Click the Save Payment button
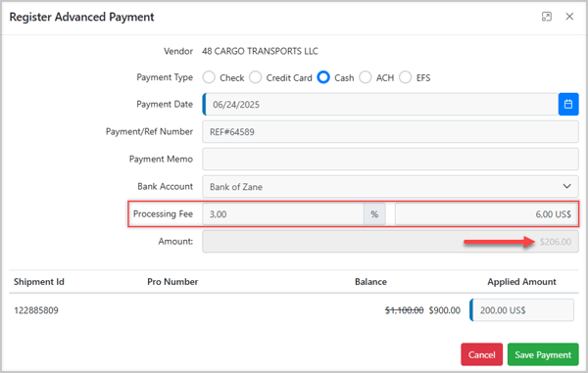Image resolution: width=588 pixels, height=373 pixels. click(543, 354)
